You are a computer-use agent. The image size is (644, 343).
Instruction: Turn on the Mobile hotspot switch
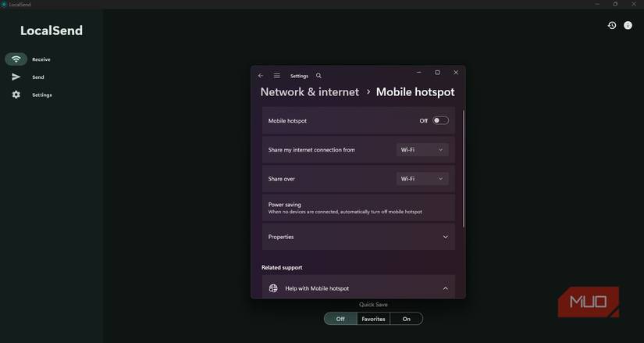point(440,120)
